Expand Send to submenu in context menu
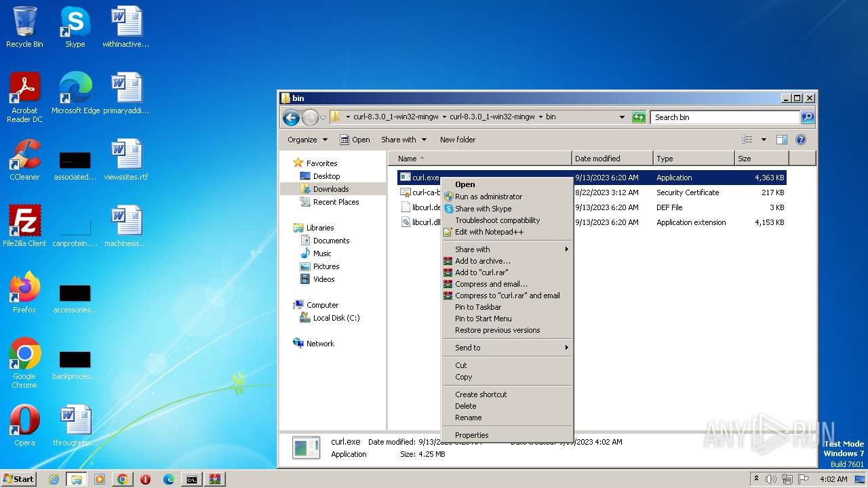Viewport: 868px width, 488px height. click(506, 348)
